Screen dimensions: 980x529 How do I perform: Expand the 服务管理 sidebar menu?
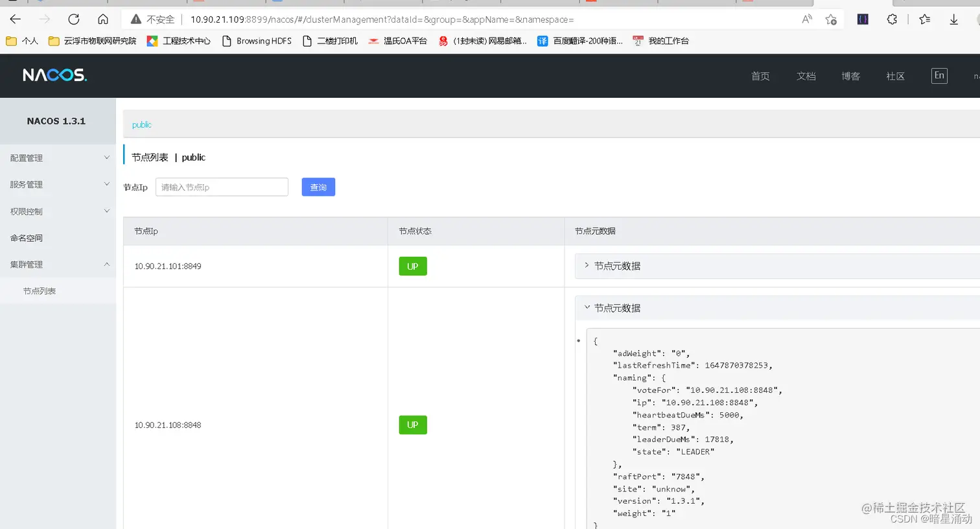pyautogui.click(x=58, y=184)
